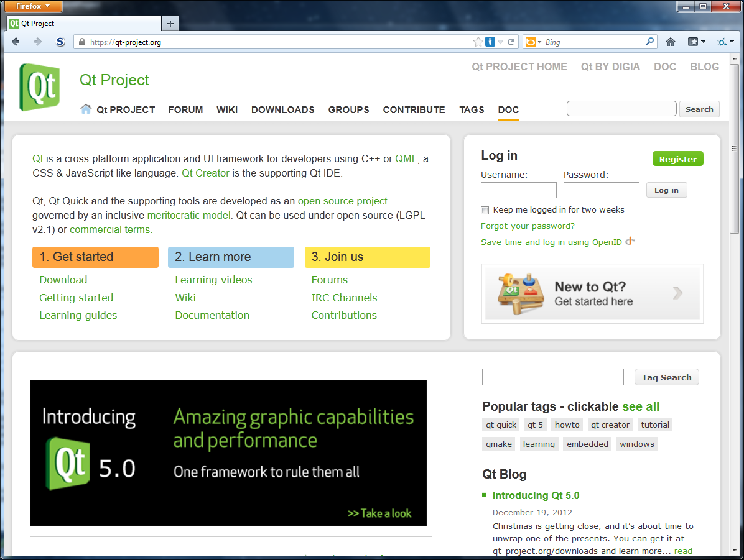Click the blue S toolbar icon
Viewport: 744px width, 560px height.
(60, 42)
